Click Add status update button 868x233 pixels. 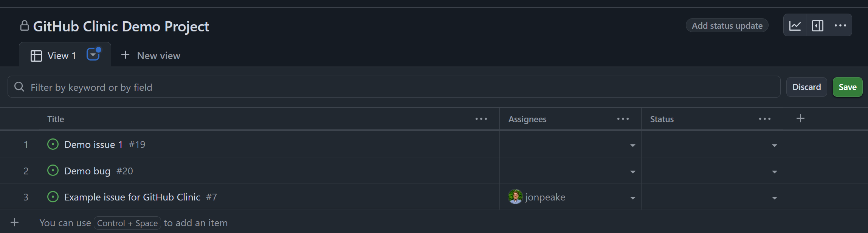click(x=727, y=26)
